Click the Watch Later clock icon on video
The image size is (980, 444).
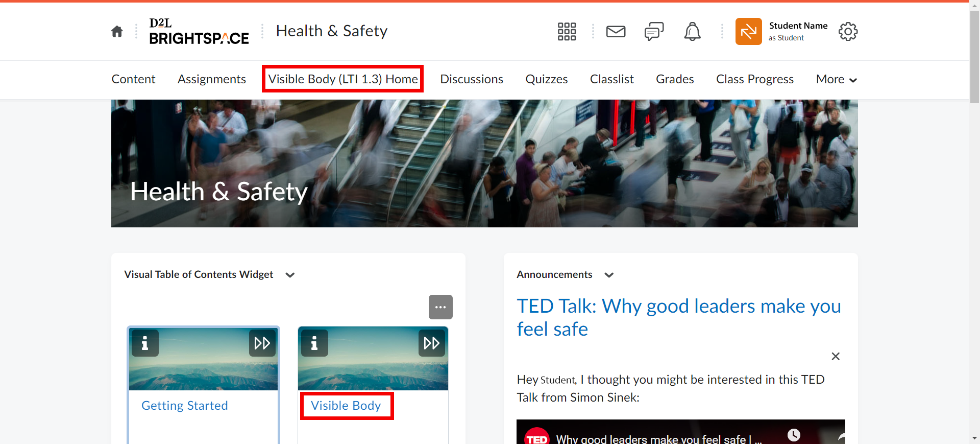[794, 435]
